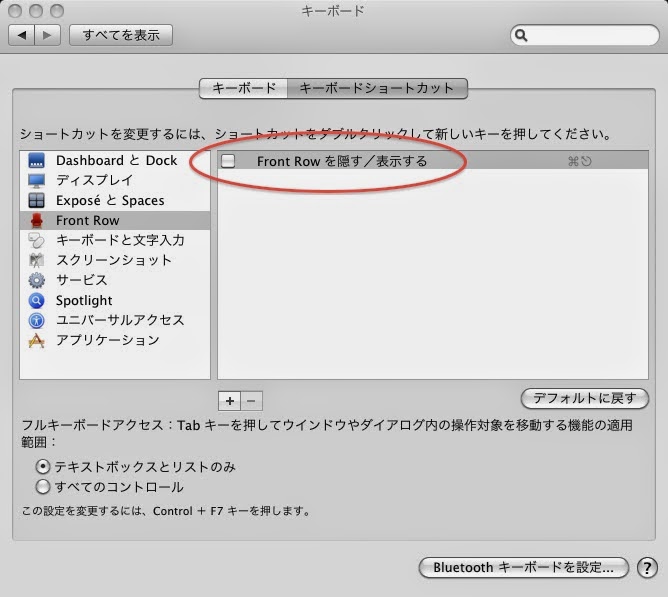Image resolution: width=668 pixels, height=597 pixels.
Task: Open help with the question mark button
Action: (647, 568)
